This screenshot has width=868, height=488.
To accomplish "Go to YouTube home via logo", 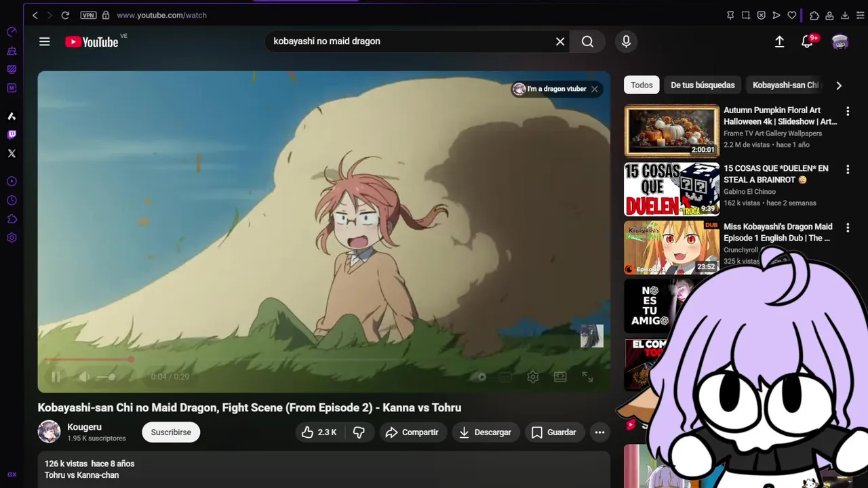I will pyautogui.click(x=92, y=42).
